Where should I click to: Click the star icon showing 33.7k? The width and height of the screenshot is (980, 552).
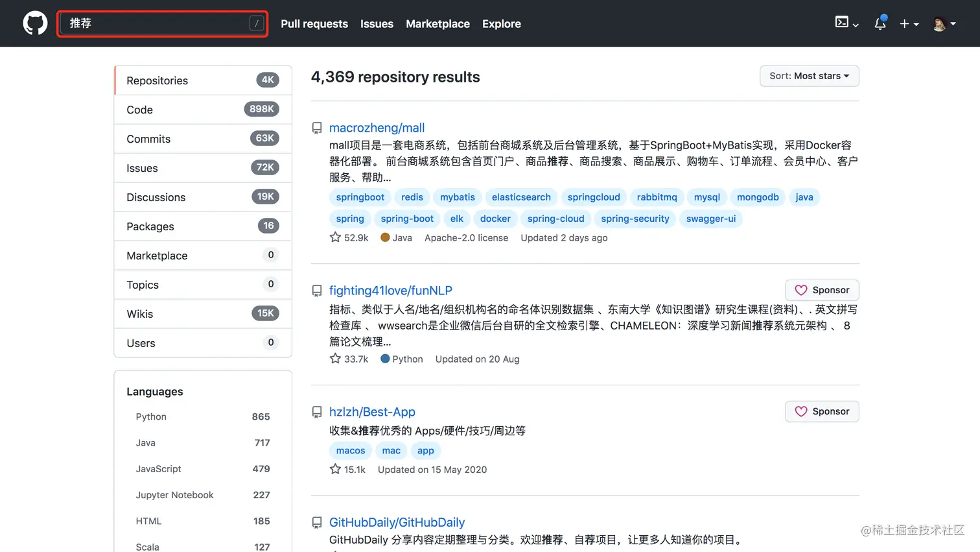click(x=335, y=359)
